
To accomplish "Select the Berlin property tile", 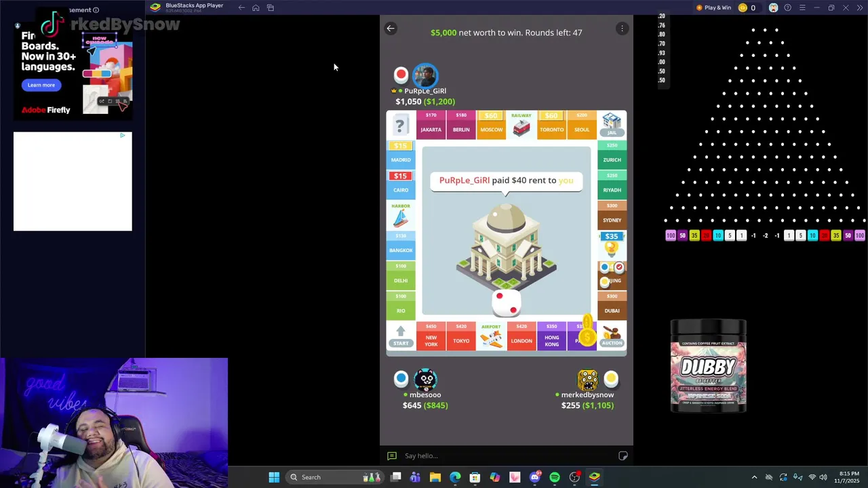I will tap(461, 125).
